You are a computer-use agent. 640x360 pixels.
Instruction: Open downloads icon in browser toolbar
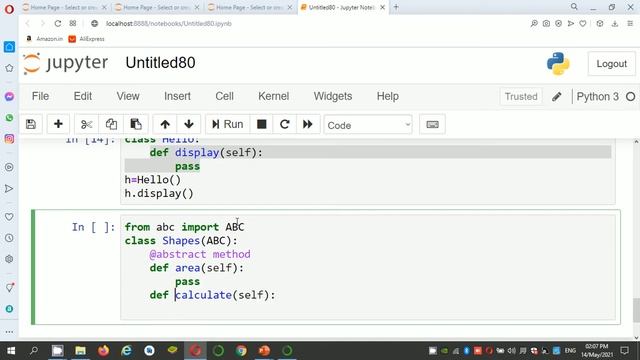(x=615, y=24)
